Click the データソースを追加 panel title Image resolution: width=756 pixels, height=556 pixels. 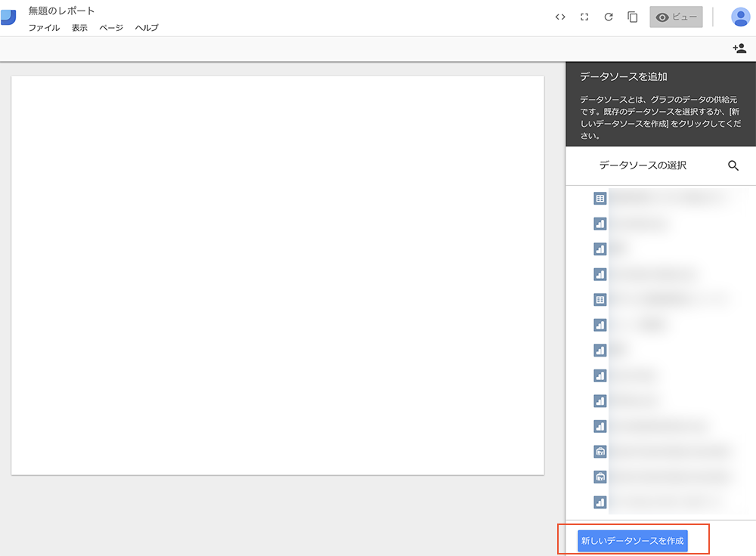624,76
